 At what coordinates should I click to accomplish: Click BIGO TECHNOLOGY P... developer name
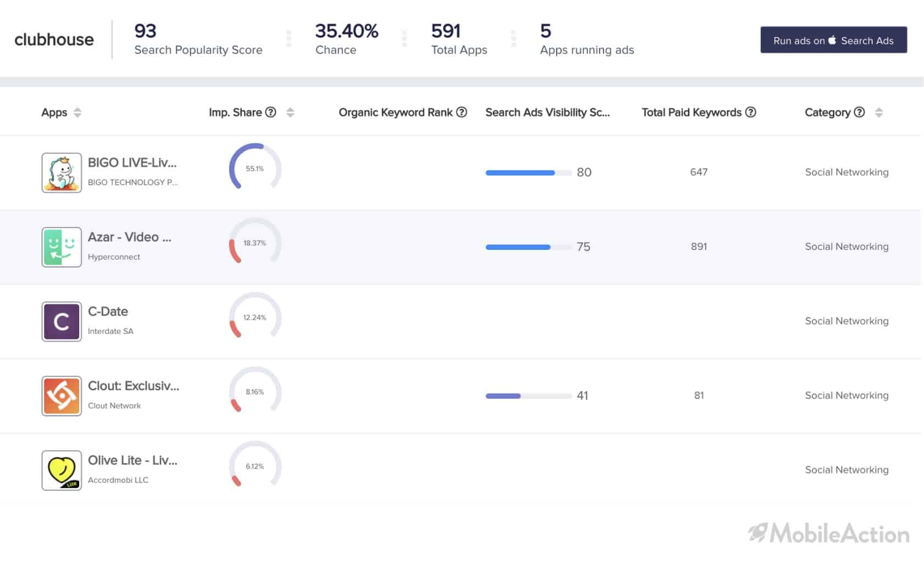(x=133, y=182)
